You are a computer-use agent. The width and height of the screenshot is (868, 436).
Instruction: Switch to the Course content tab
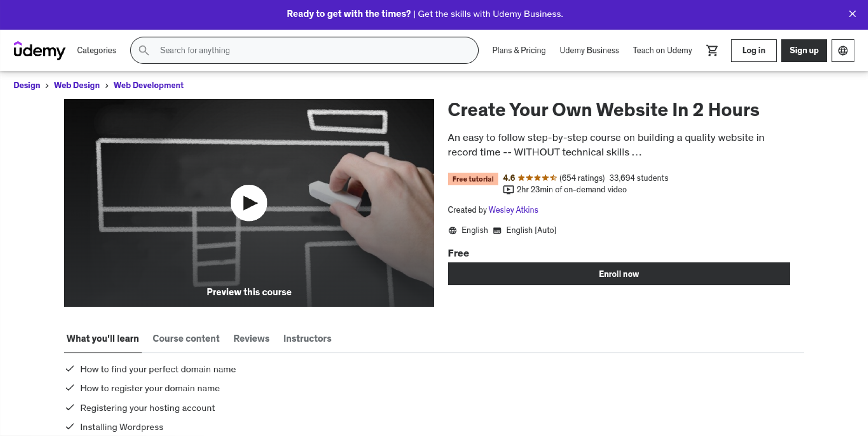[186, 338]
